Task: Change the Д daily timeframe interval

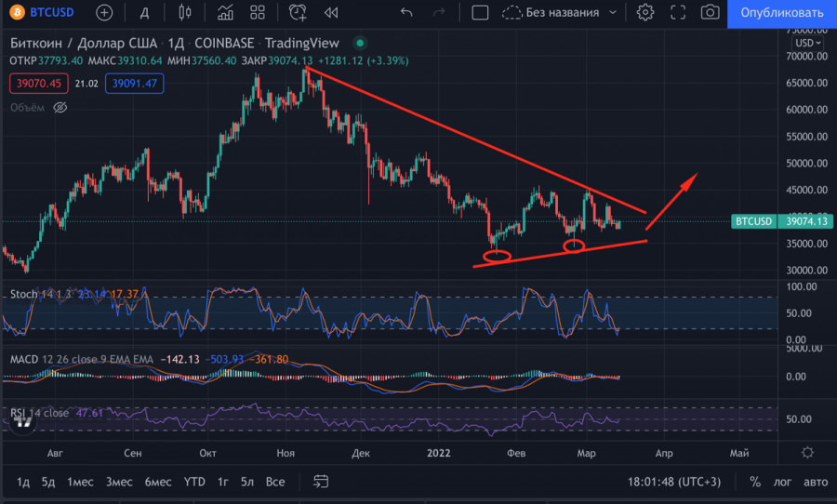Action: coord(144,13)
